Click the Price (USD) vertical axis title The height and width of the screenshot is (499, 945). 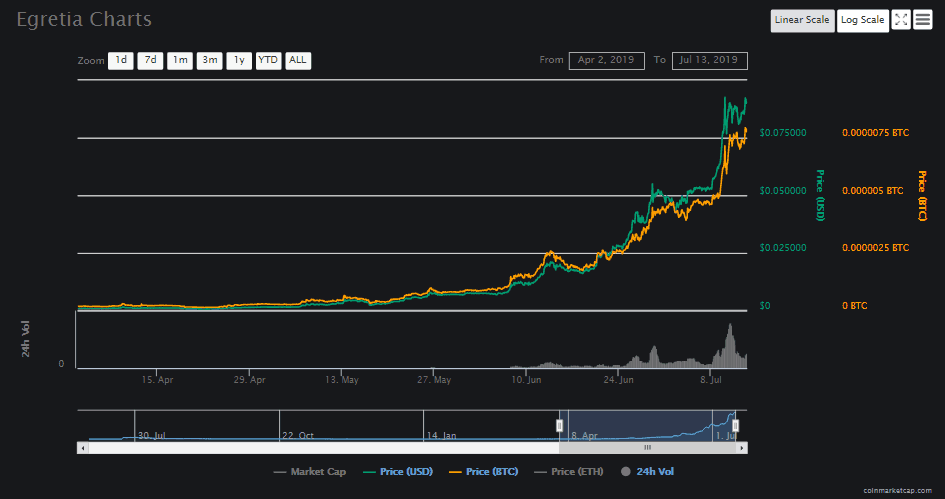(x=820, y=195)
